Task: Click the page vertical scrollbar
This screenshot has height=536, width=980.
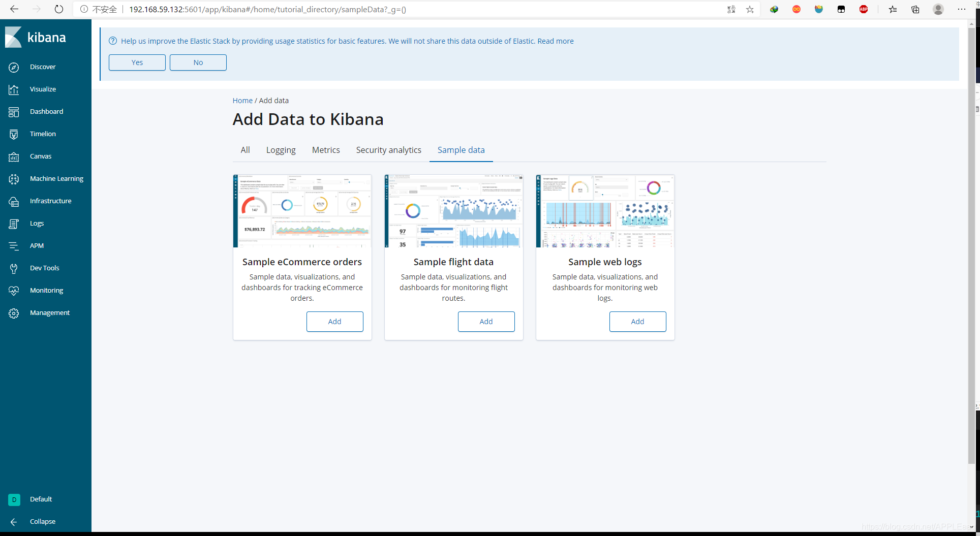Action: (x=971, y=246)
